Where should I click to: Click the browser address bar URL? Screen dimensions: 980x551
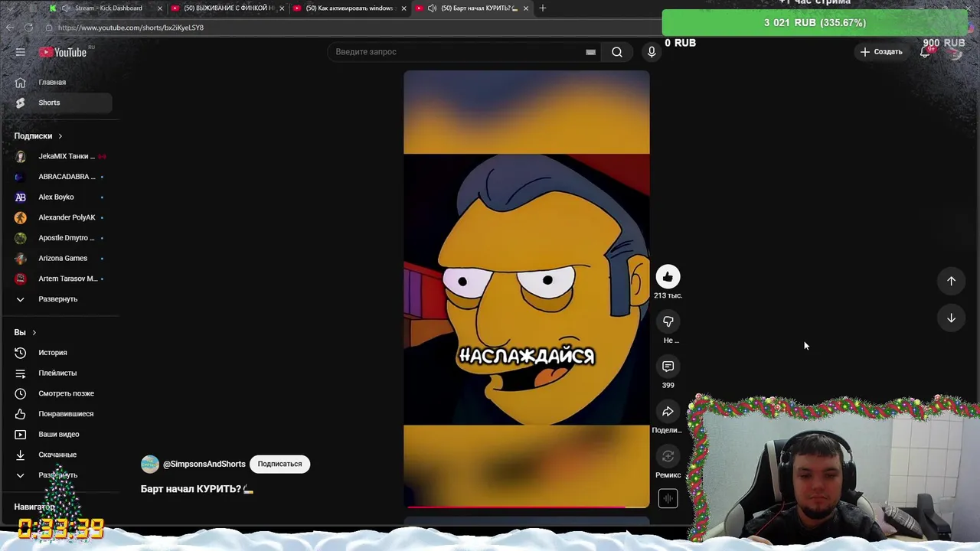(131, 28)
